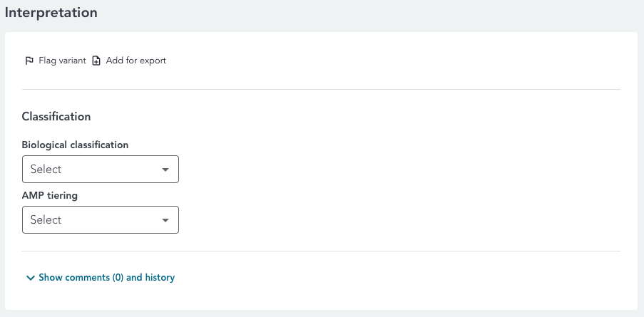Viewport: 644px width, 317px height.
Task: Click Select placeholder in Biological classification
Action: (x=46, y=170)
